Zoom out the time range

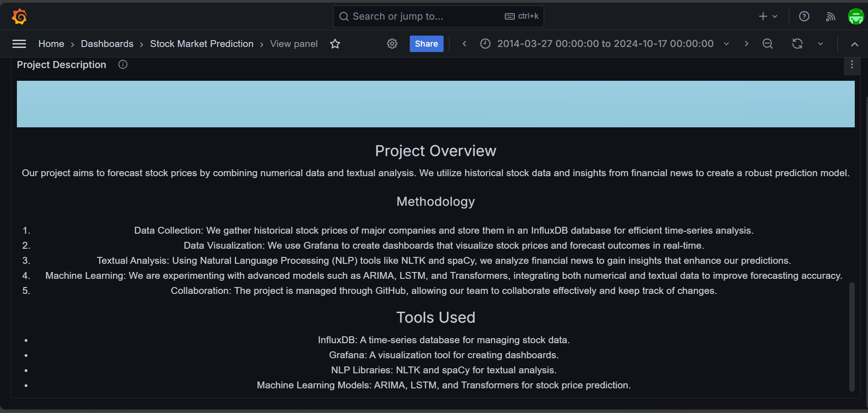point(767,44)
